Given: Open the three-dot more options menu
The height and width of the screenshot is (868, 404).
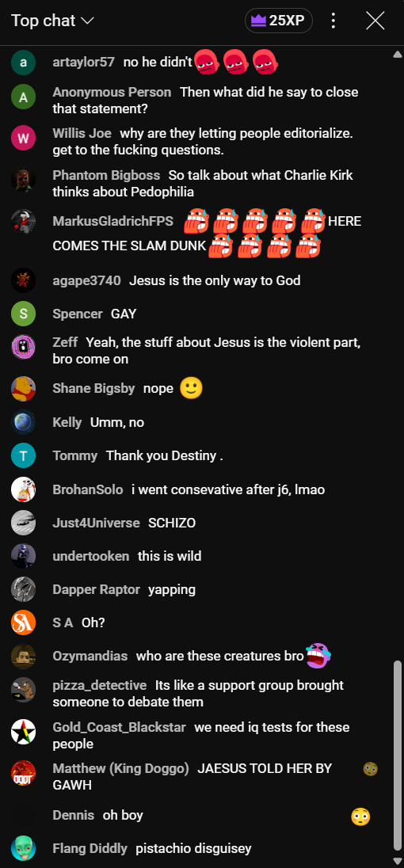Looking at the screenshot, I should click(333, 21).
